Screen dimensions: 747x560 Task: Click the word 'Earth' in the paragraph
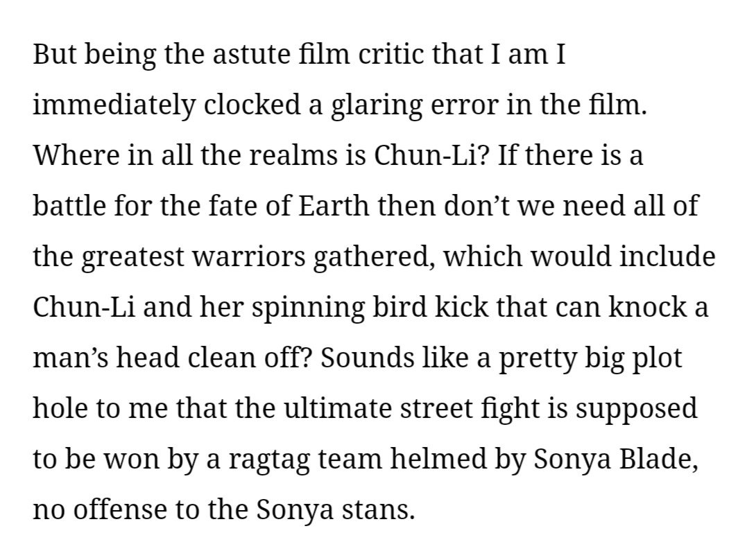pyautogui.click(x=334, y=206)
